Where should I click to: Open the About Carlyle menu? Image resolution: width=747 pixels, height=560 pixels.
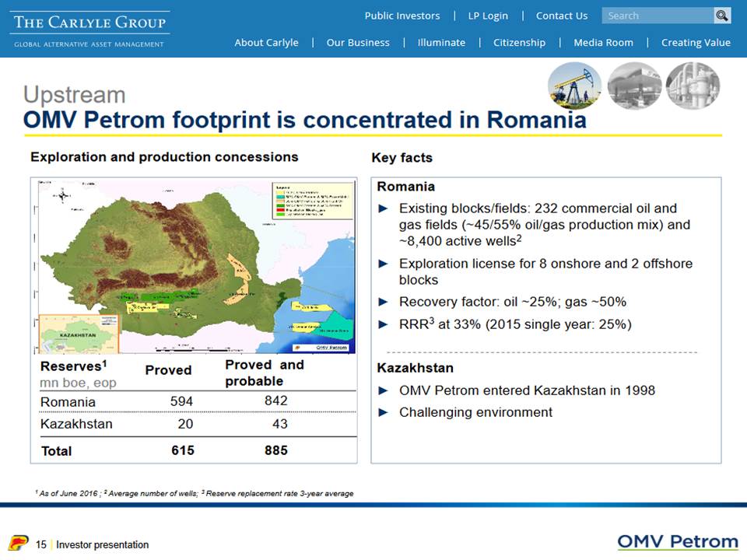(267, 43)
